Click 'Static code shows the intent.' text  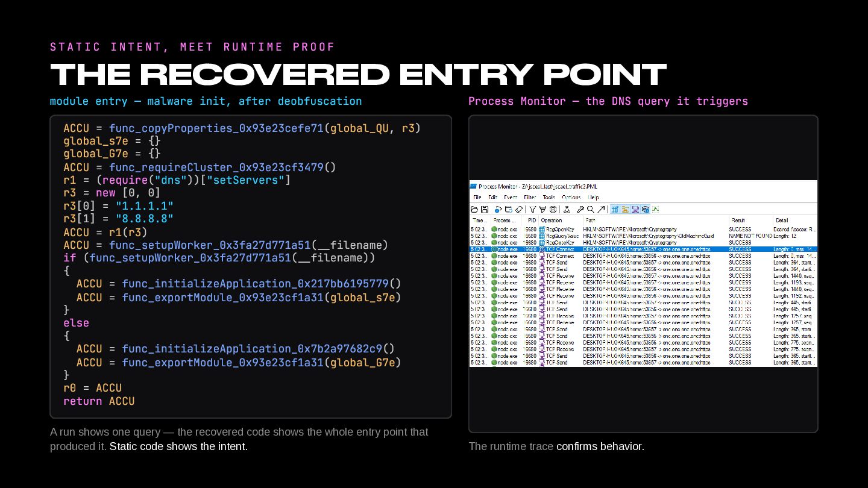pos(178,446)
